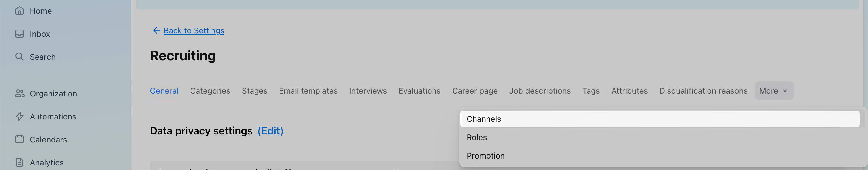Screen dimensions: 868x170
Task: Collapse the More dropdown
Action: click(x=774, y=90)
